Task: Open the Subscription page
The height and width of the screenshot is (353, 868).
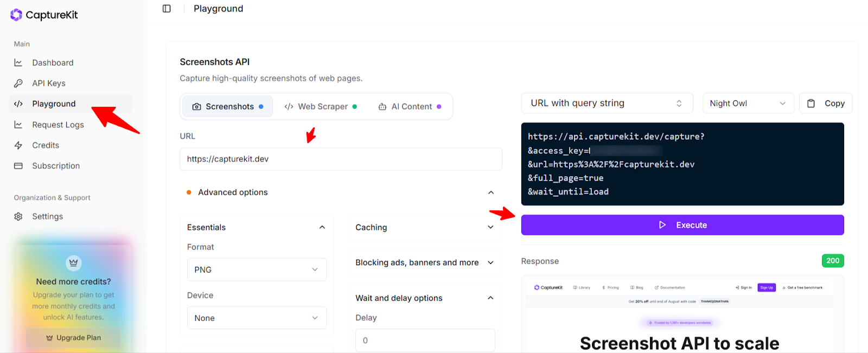Action: (x=71, y=166)
